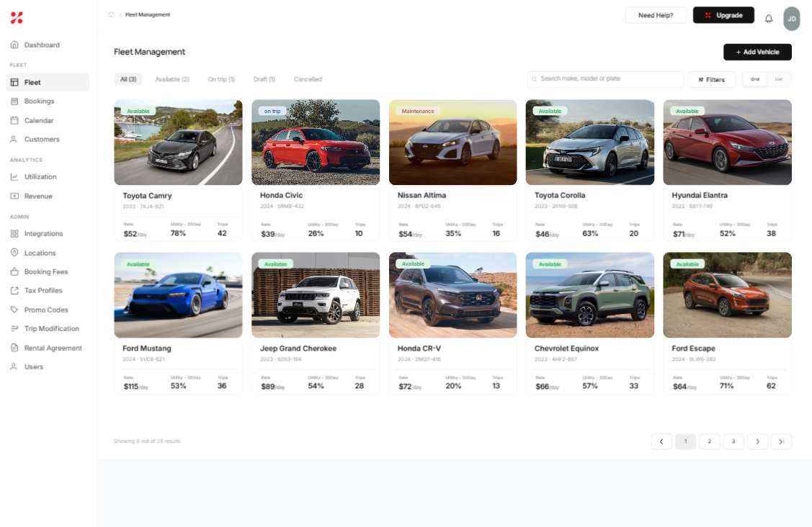Click the Hyundai Elantra title

point(700,195)
